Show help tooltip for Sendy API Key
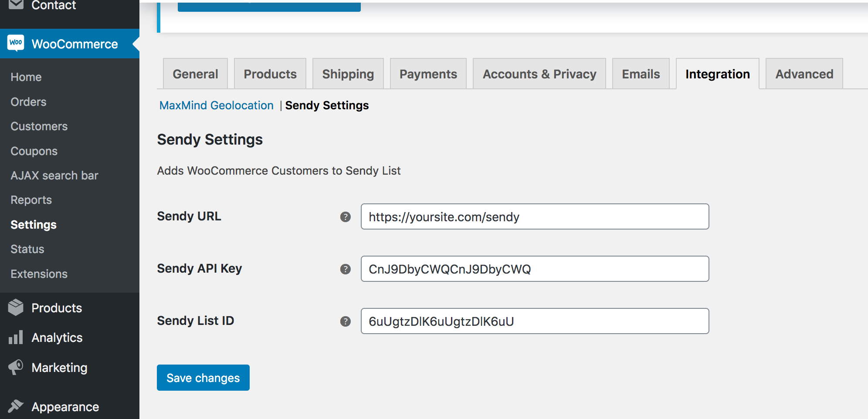 pos(346,269)
